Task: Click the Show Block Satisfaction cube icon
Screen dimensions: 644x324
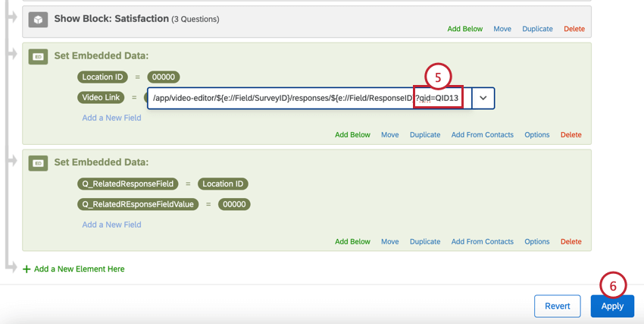Action: click(x=38, y=19)
